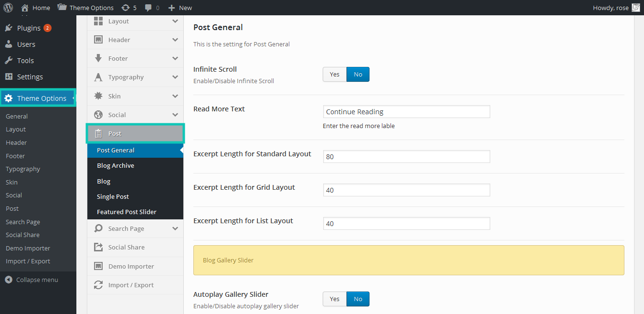Click the updates refresh icon showing 5

(126, 8)
